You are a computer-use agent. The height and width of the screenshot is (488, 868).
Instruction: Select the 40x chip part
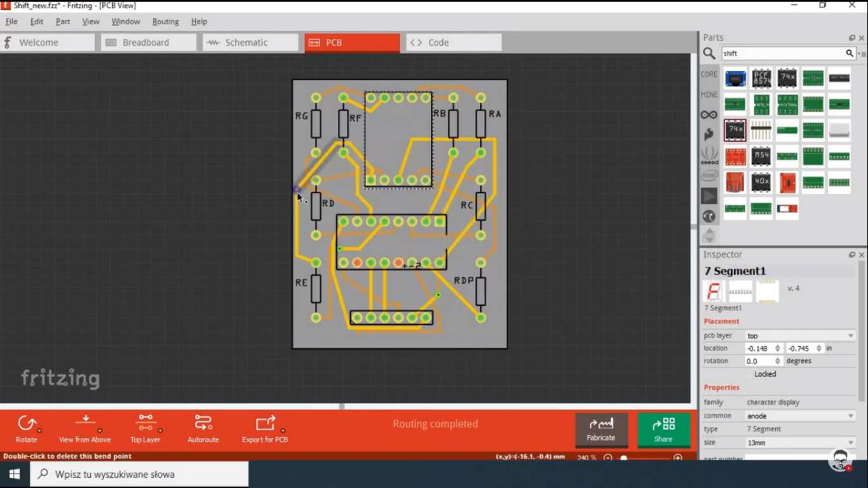pos(761,182)
